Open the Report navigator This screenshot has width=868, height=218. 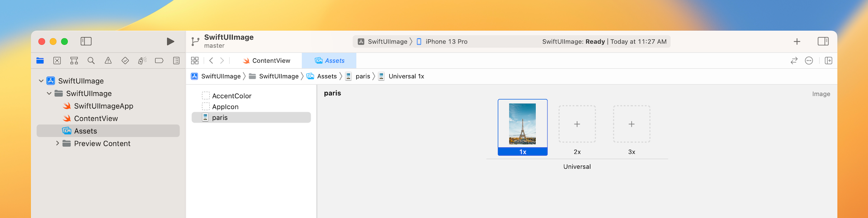[x=176, y=61]
